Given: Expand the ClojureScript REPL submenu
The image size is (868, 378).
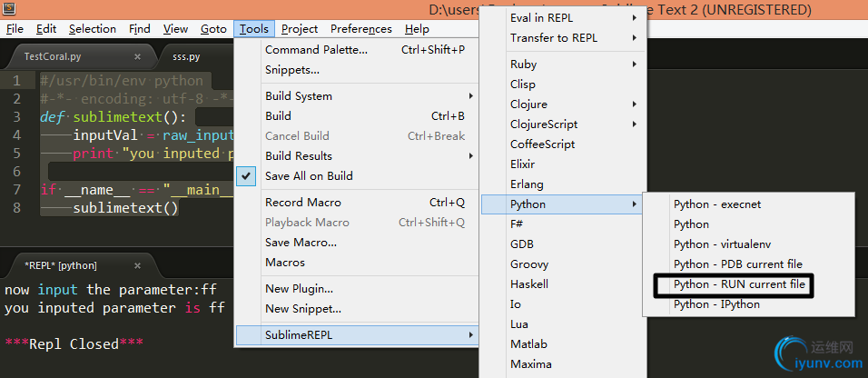Looking at the screenshot, I should 544,124.
